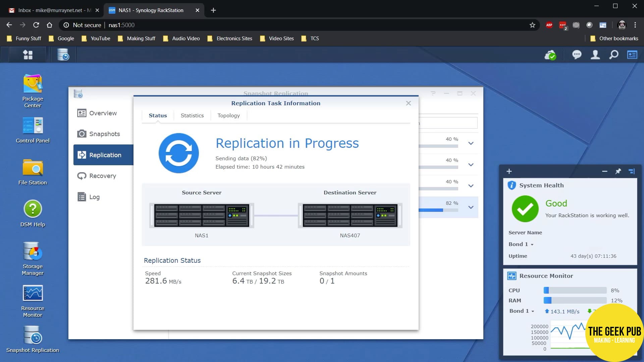The image size is (644, 362).
Task: Pin the System Health widget
Action: tap(618, 171)
